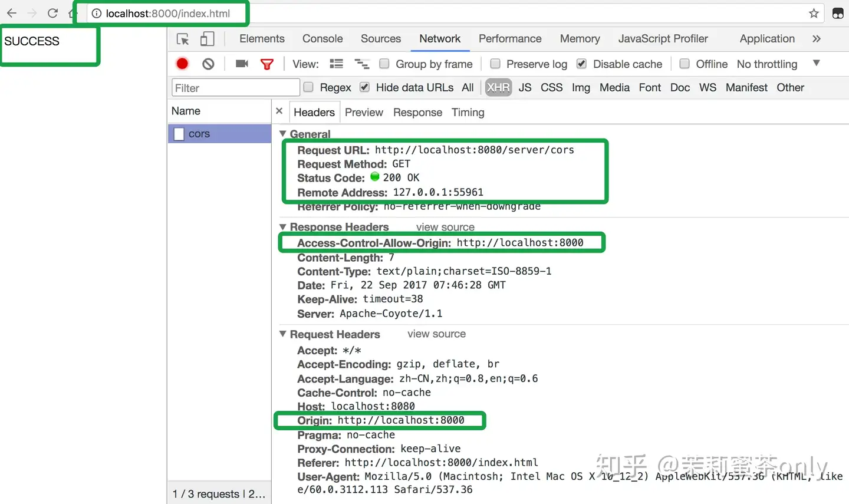The width and height of the screenshot is (849, 504).
Task: Filter requests by Img
Action: pyautogui.click(x=581, y=88)
